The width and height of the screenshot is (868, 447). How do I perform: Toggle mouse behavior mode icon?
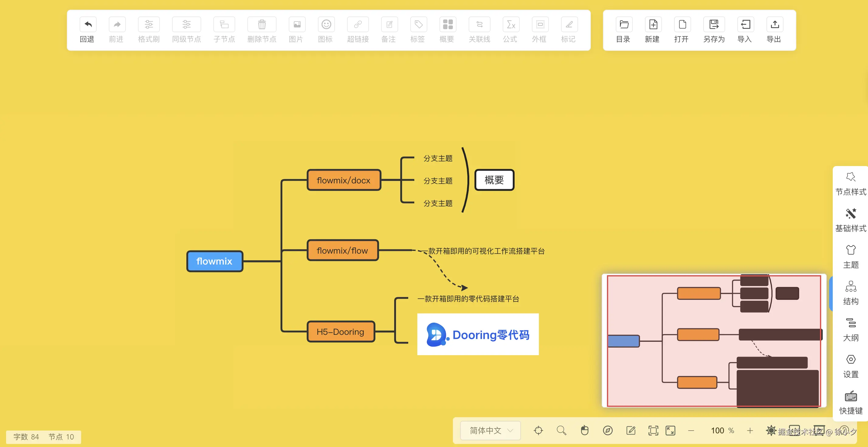coord(585,431)
